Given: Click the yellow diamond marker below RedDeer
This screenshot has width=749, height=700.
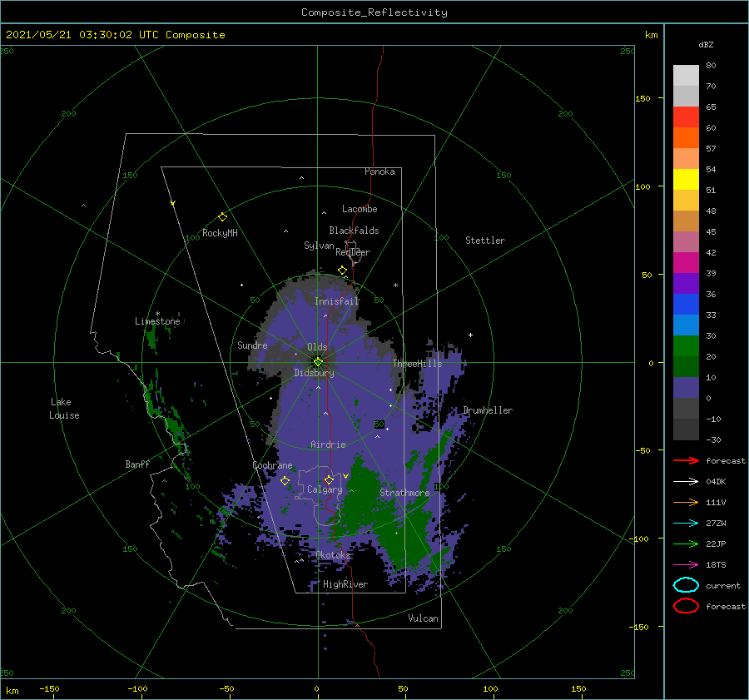Looking at the screenshot, I should click(x=342, y=271).
